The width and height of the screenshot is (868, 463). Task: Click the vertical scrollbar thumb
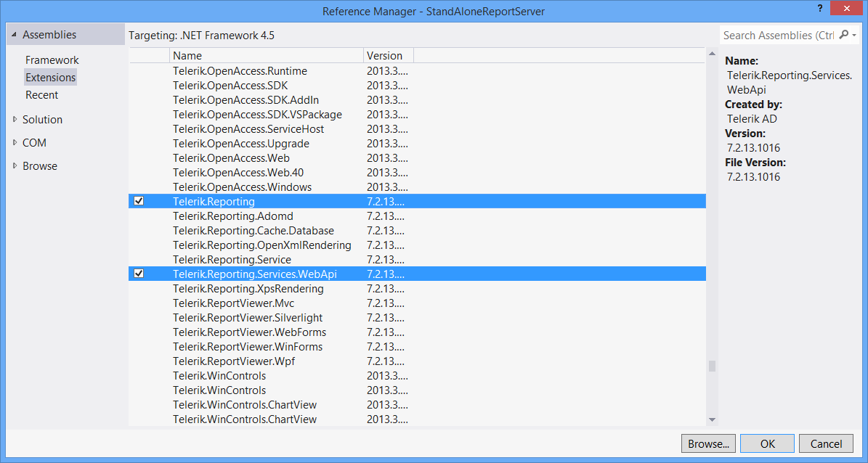(712, 366)
